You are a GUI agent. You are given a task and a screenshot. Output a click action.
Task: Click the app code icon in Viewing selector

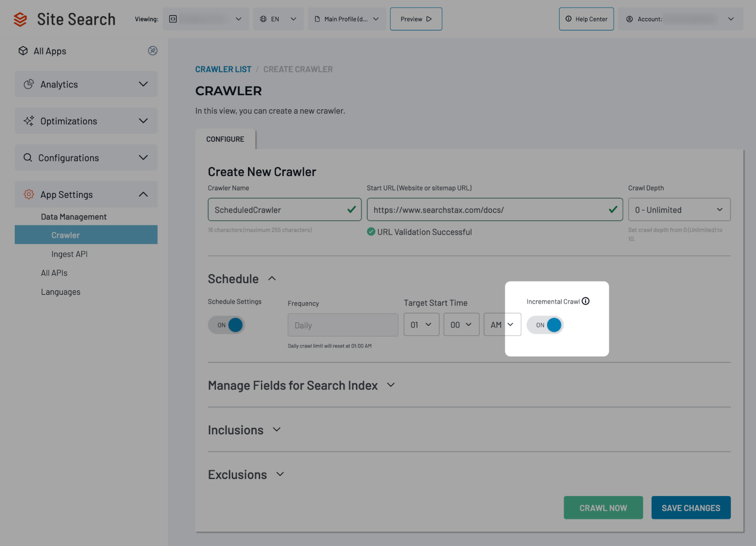[x=173, y=19]
